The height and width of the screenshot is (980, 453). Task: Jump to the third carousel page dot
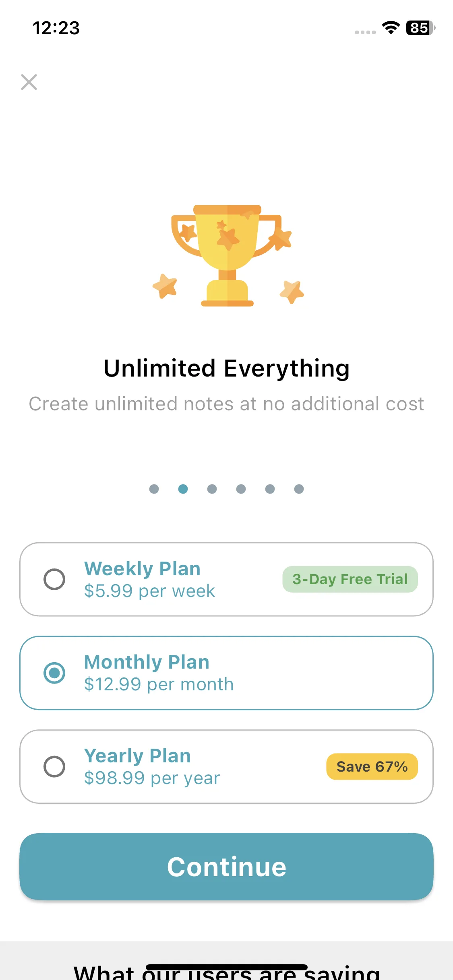212,489
